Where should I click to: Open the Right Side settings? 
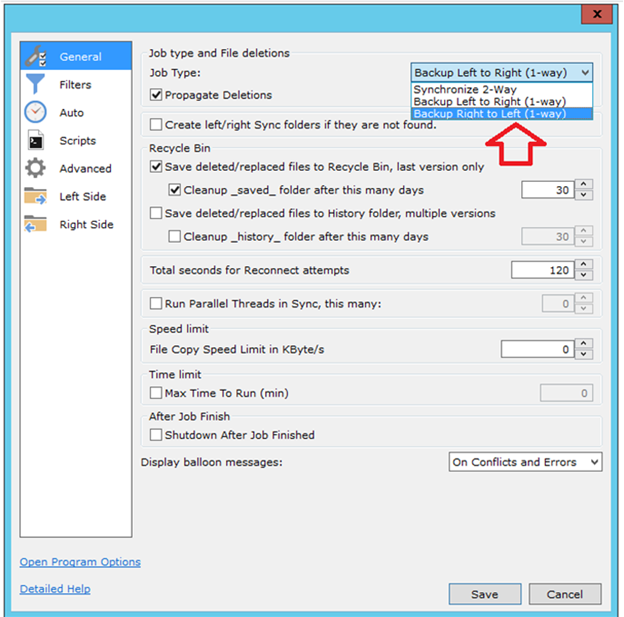pyautogui.click(x=76, y=224)
